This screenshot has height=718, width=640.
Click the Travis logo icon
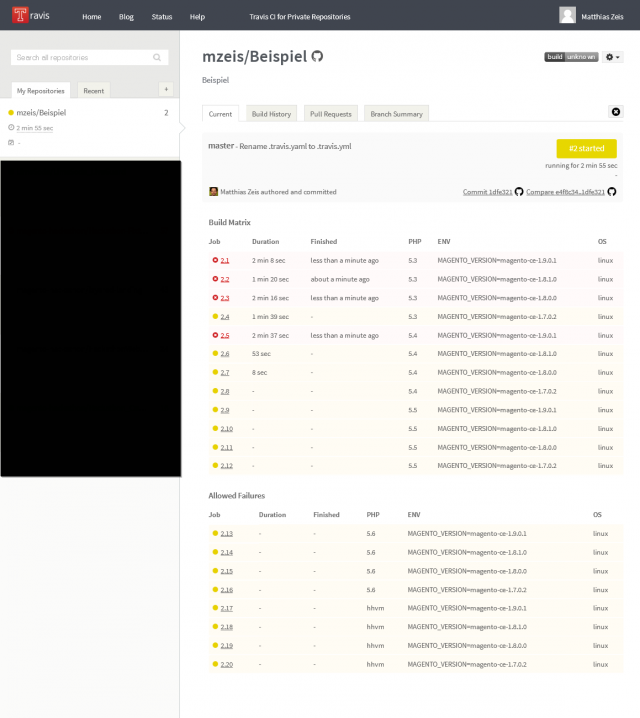[20, 15]
